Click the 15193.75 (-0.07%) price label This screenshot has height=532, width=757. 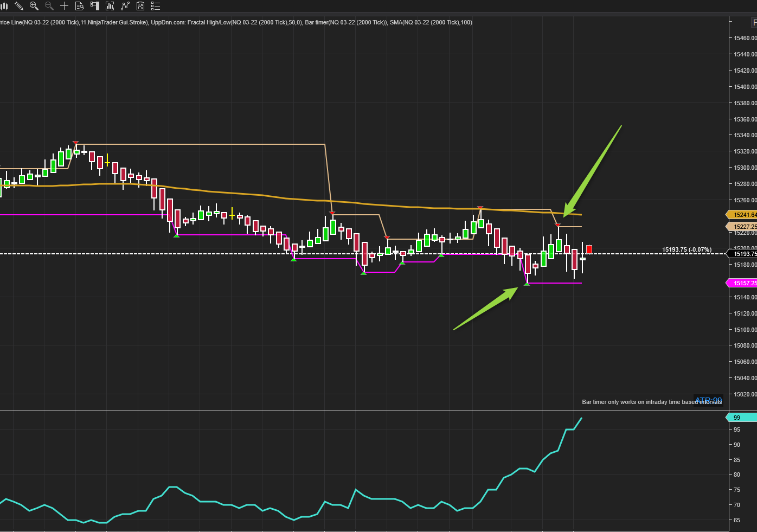[x=687, y=250]
